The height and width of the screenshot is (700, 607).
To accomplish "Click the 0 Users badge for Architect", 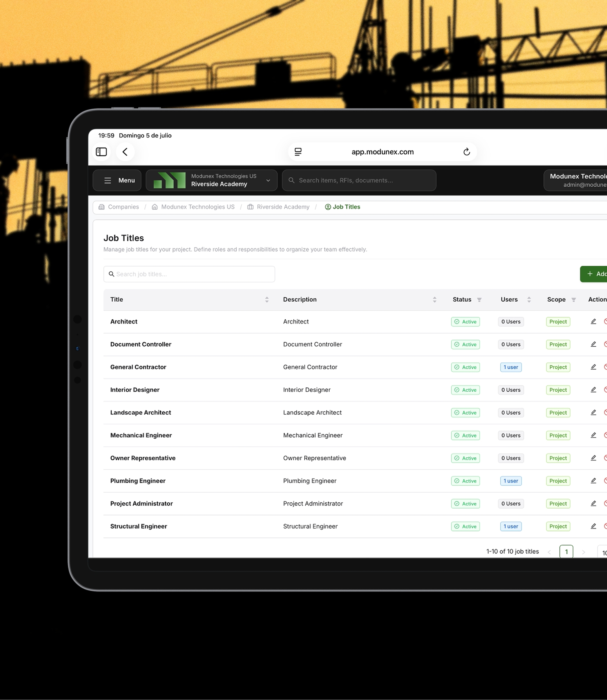I will (511, 322).
